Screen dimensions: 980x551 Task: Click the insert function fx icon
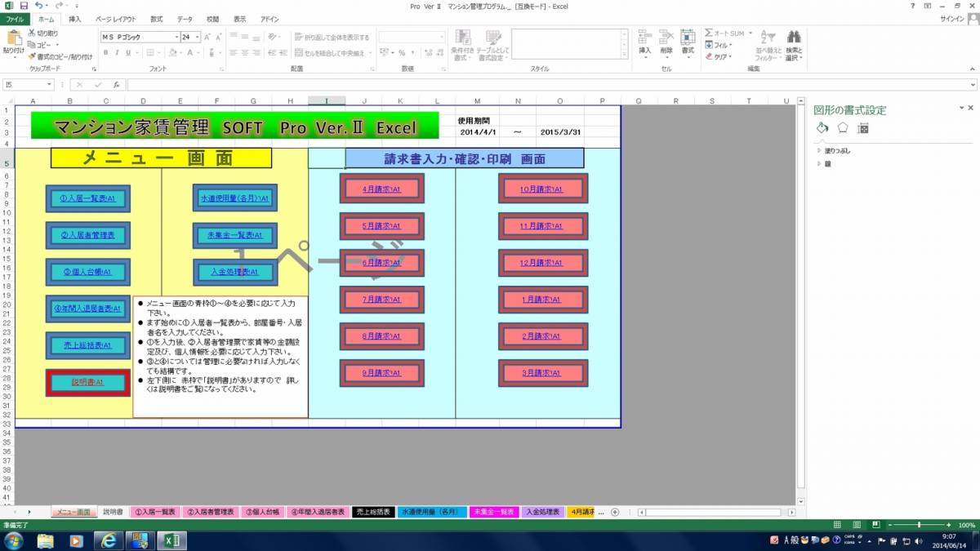click(x=117, y=84)
